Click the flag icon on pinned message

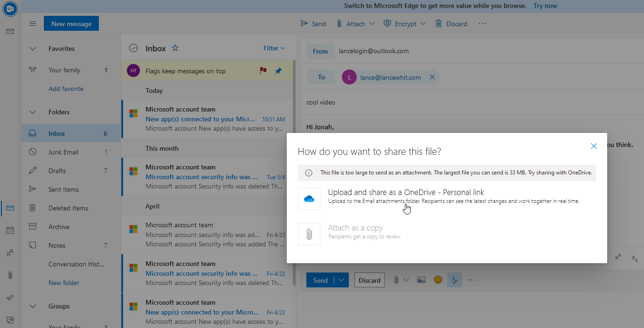263,71
